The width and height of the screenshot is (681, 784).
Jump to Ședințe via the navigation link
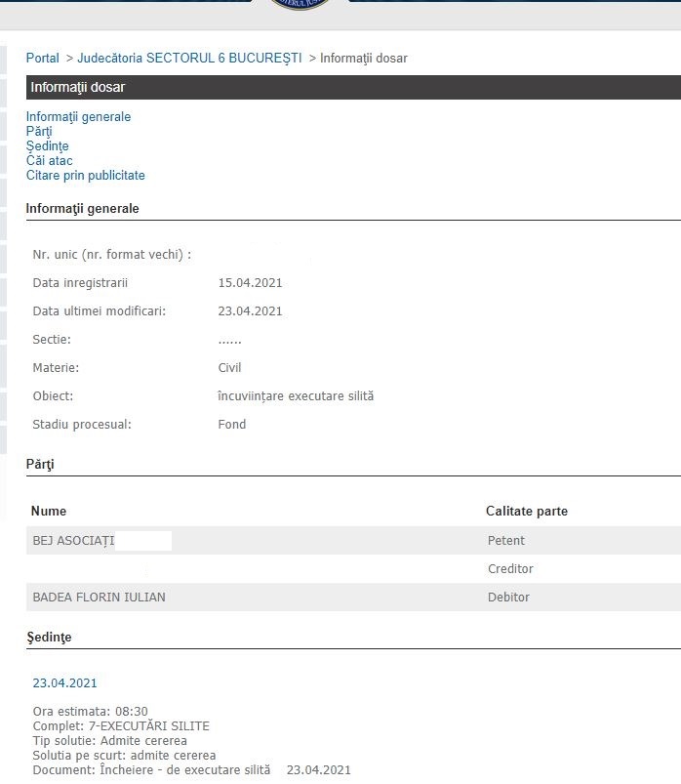tap(47, 146)
